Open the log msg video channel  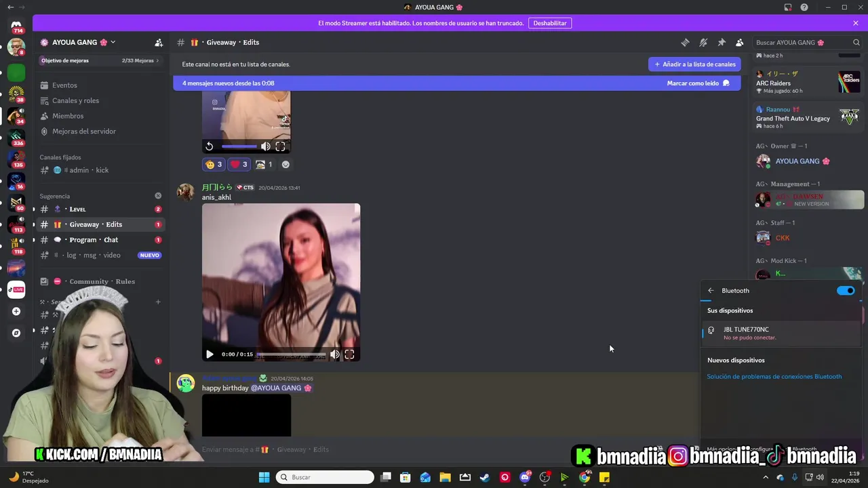click(100, 256)
